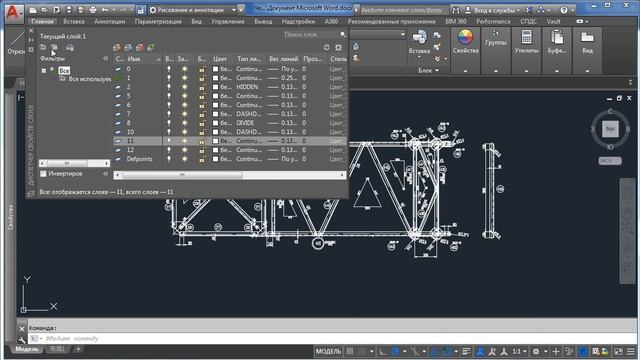
Task: Click New layer frozen in viewports icon
Action: pos(129,48)
